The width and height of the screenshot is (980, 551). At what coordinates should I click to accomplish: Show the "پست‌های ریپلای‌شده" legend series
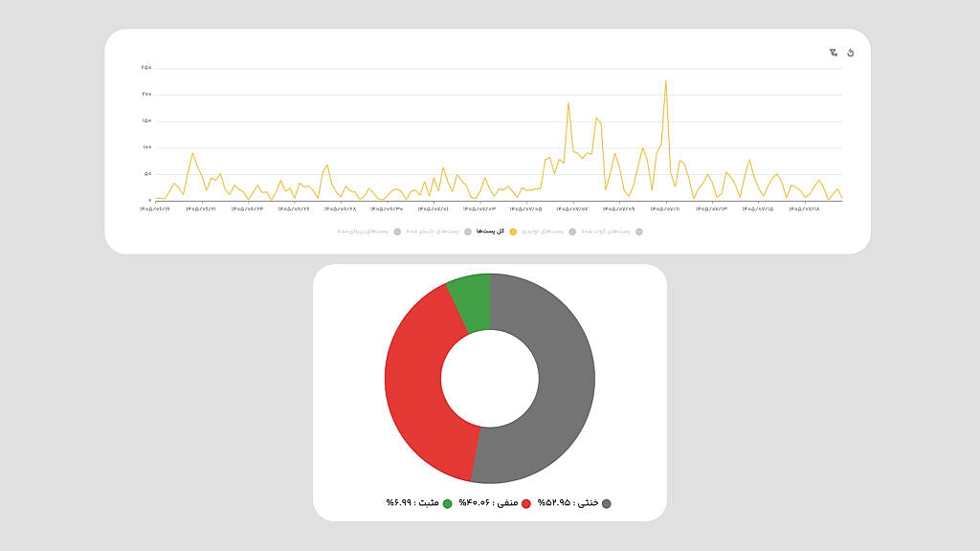point(368,231)
